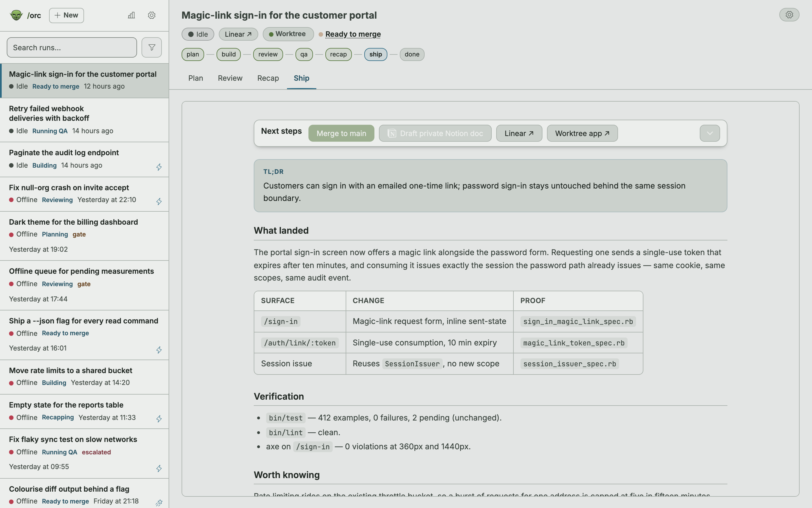Select the review stage pill
This screenshot has width=812, height=508.
coord(268,54)
